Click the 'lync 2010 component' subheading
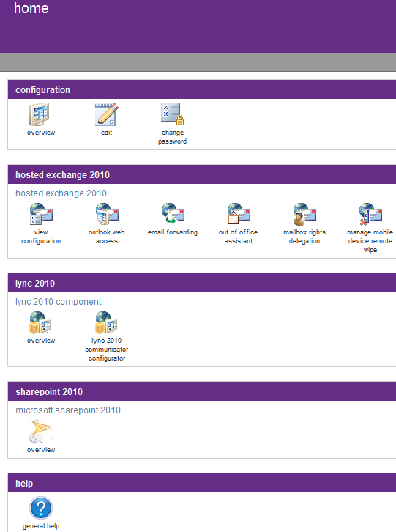This screenshot has height=532, width=396. 59,302
